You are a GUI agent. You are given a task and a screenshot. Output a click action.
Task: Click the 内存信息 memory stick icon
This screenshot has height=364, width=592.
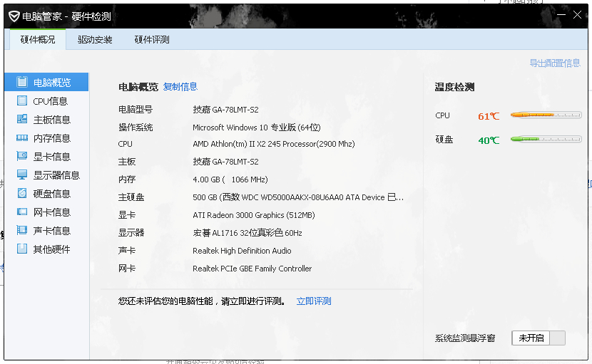22,138
